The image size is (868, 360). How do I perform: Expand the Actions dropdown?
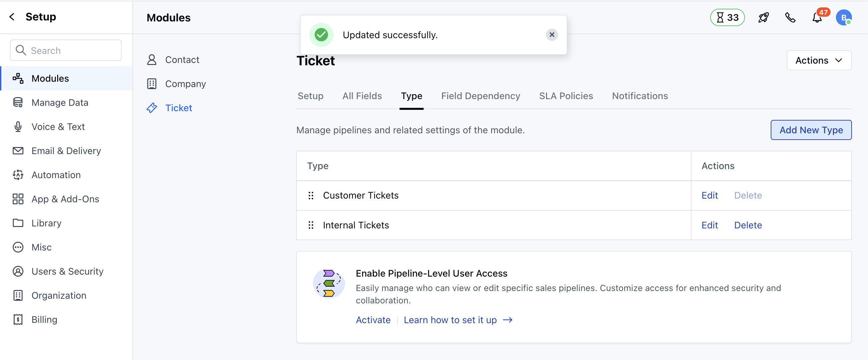coord(819,60)
